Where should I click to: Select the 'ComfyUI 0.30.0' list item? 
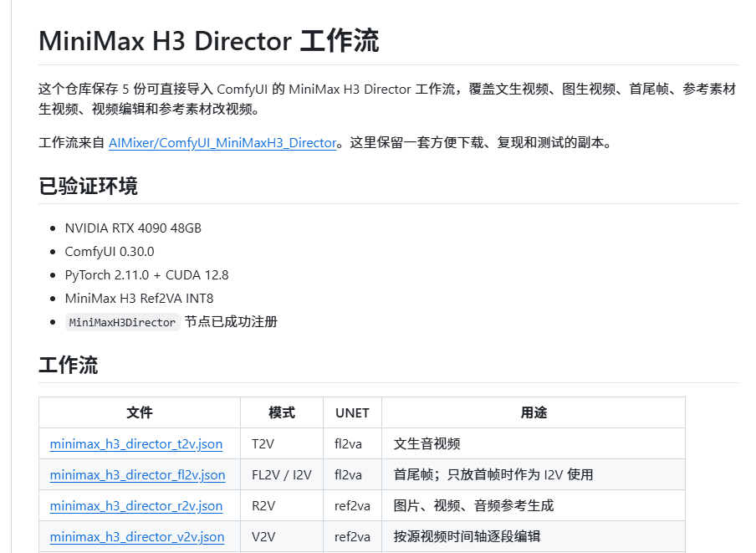coord(110,252)
